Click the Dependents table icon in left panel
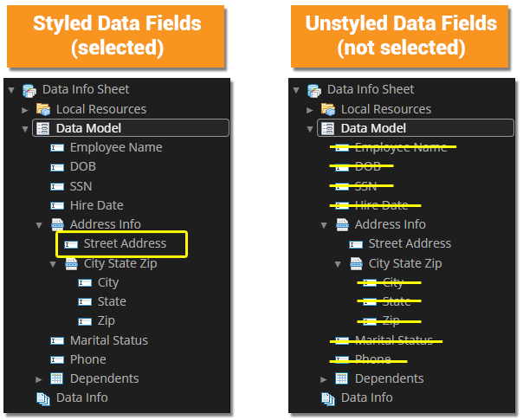523x420 pixels. click(x=57, y=378)
